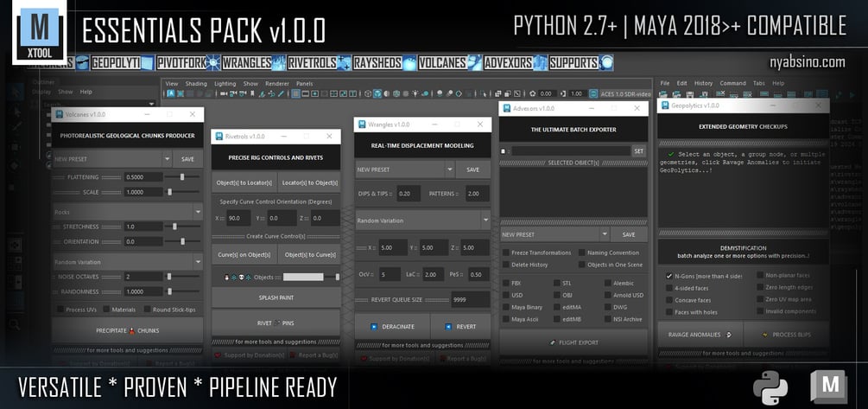The image size is (868, 409).
Task: Open the Rocks type dropdown in Volcanes
Action: [x=127, y=212]
